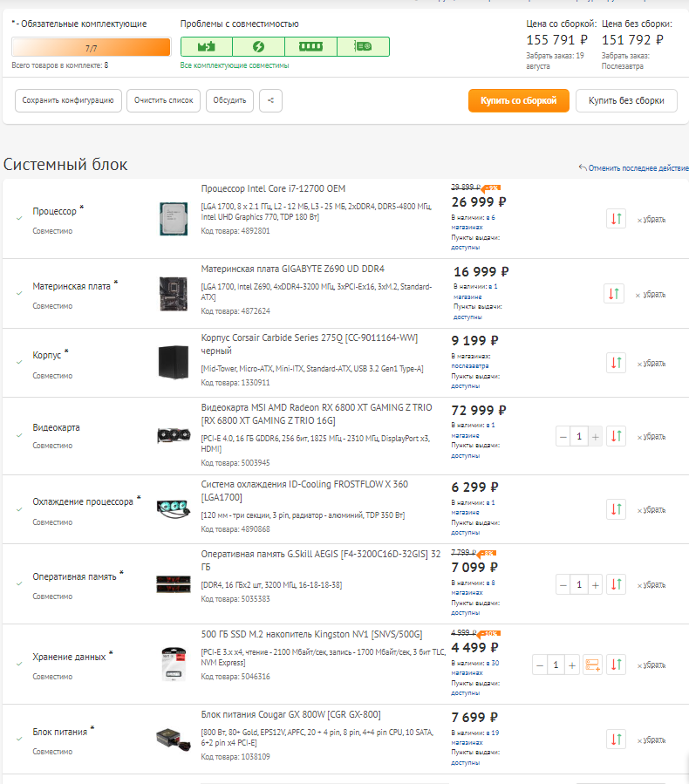Open the MSI Radeon RX 6800 XT image
This screenshot has width=689, height=784.
174,435
